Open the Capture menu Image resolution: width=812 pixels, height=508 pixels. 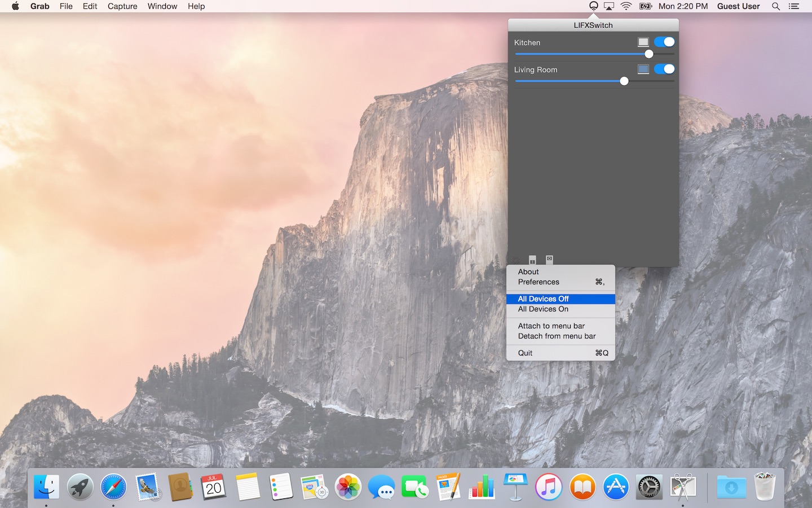tap(122, 6)
